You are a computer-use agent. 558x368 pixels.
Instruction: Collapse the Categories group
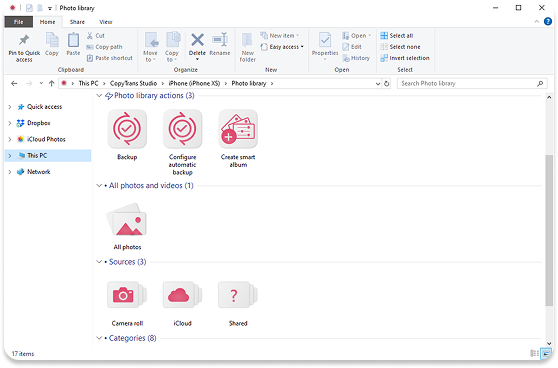coord(99,338)
